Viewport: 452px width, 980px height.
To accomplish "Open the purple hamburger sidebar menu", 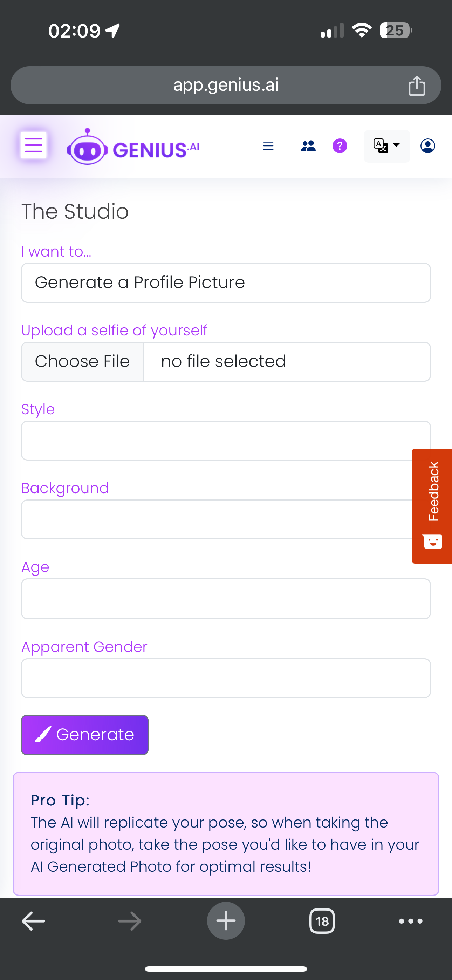I will pyautogui.click(x=34, y=145).
